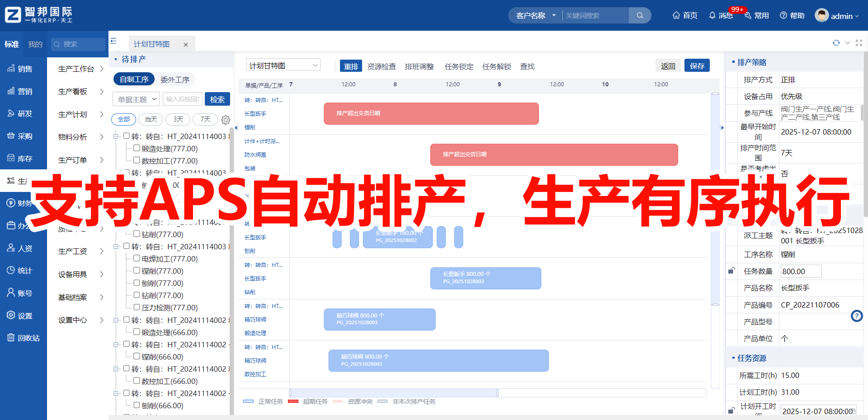The height and width of the screenshot is (420, 868).
Task: Tick the 压力检测(777.00) checkbox
Action: click(137, 307)
